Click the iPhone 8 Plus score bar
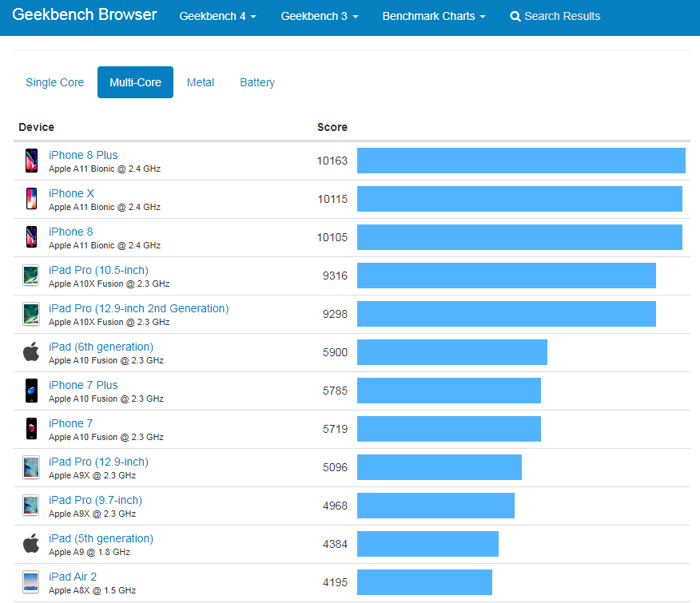This screenshot has height=603, width=700. (521, 161)
